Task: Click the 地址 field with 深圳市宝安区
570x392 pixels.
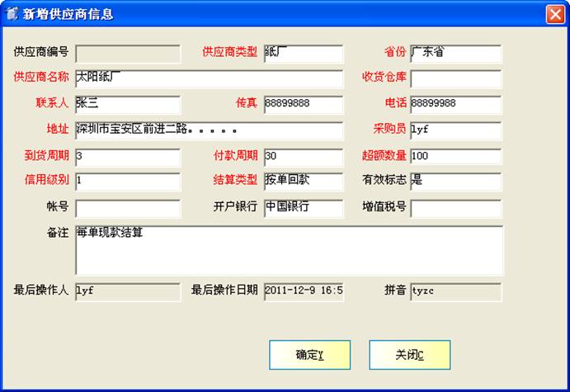Action: point(209,130)
